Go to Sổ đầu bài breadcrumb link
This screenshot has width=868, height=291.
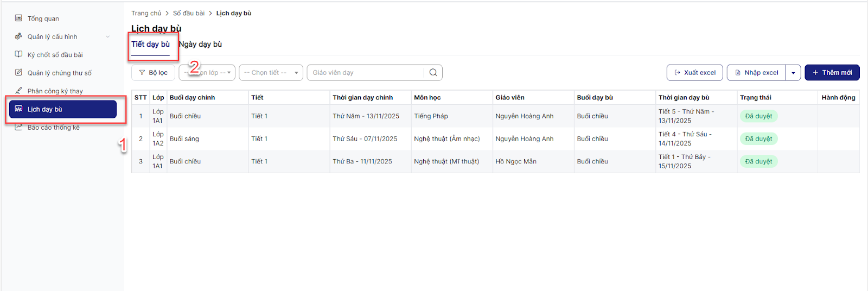tap(188, 13)
